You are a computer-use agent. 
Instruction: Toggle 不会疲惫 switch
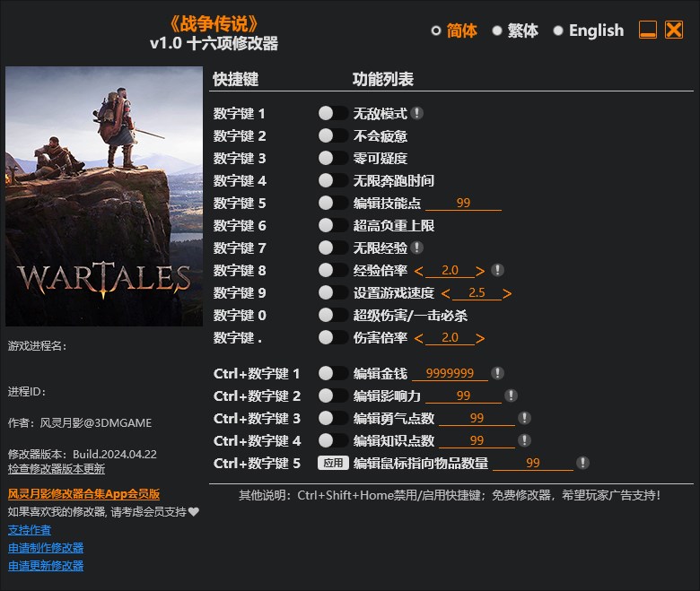click(x=333, y=135)
